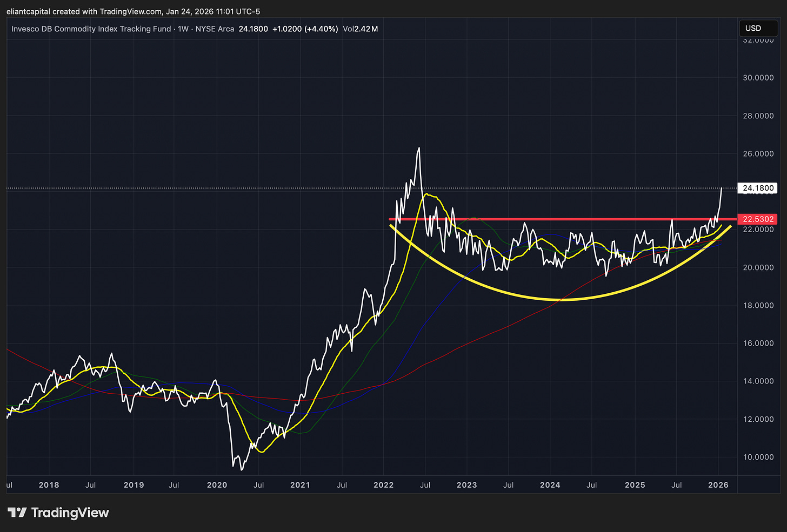The height and width of the screenshot is (532, 787).
Task: Click the 2025 label on the time axis
Action: pyautogui.click(x=635, y=484)
